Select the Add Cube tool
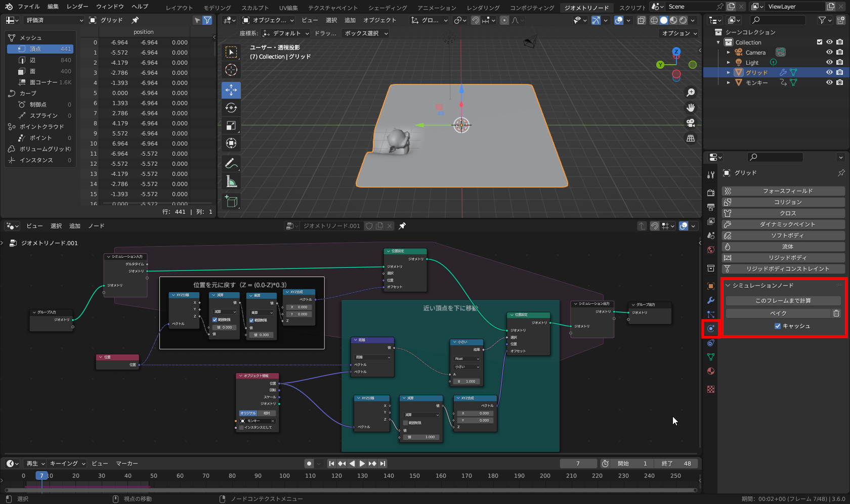This screenshot has height=504, width=850. click(231, 202)
